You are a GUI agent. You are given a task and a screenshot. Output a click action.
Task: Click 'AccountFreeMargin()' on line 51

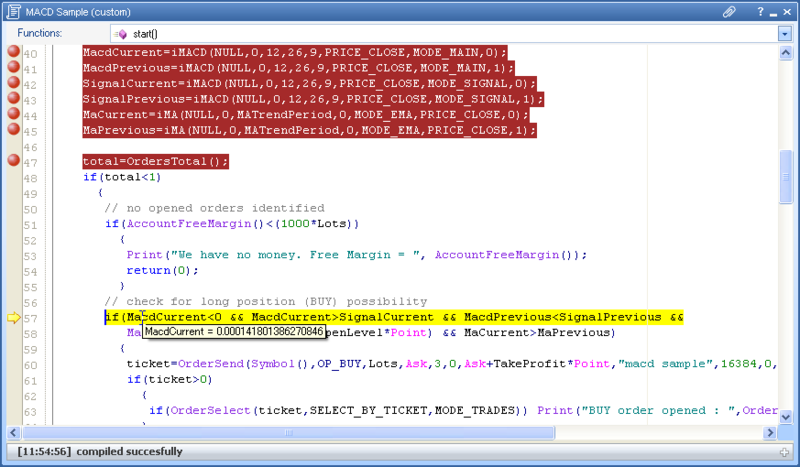(x=195, y=224)
